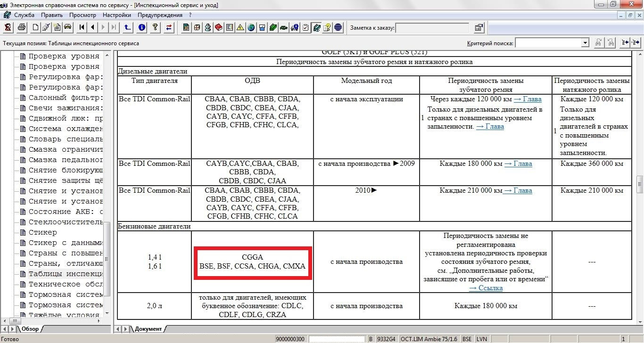
Task: Click the show-pane right arrow icon
Action: coord(636,43)
